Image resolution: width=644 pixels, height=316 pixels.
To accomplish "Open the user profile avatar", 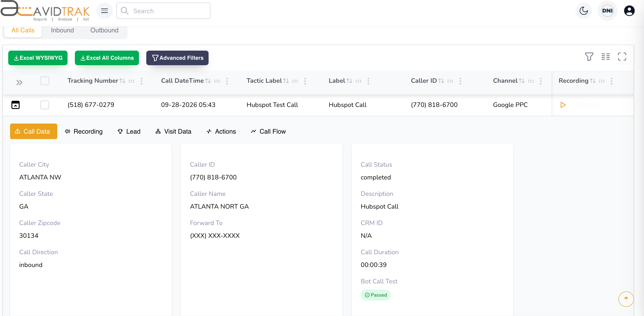I will tap(629, 11).
